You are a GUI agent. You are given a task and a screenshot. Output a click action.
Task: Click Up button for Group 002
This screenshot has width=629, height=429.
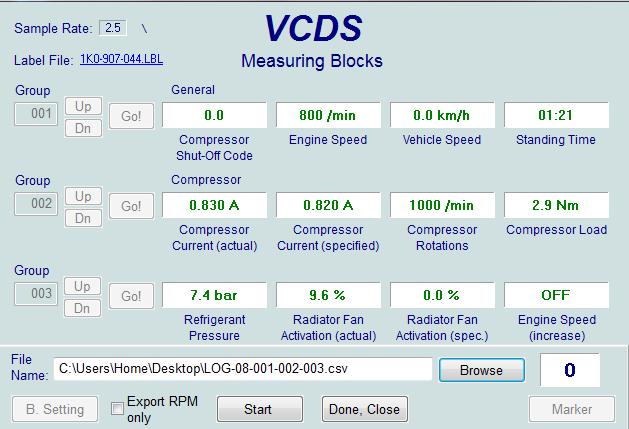(x=83, y=196)
